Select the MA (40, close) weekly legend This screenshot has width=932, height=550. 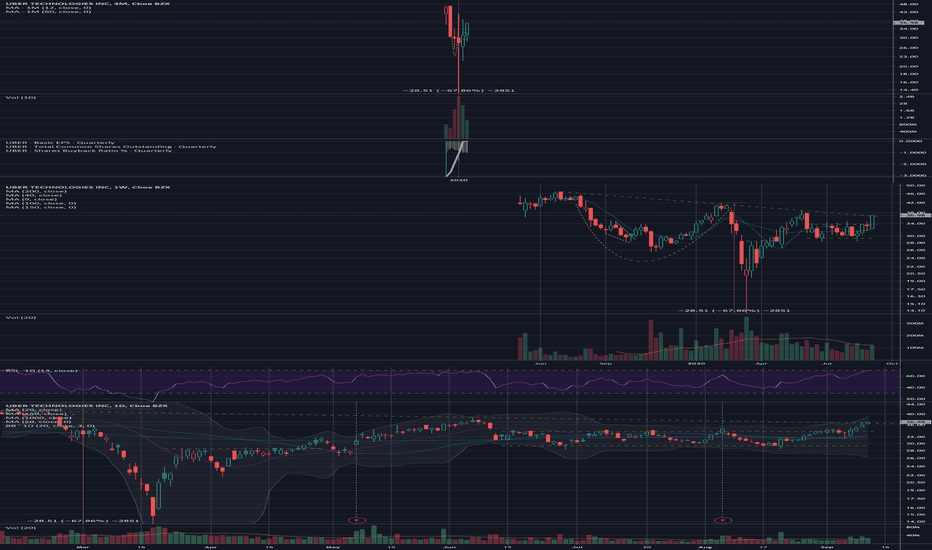(33, 195)
